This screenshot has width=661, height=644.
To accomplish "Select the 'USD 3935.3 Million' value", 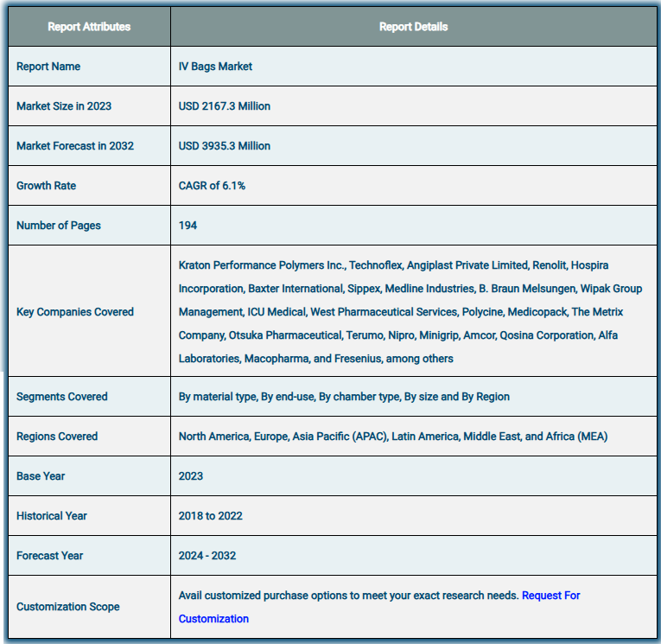I will 225,145.
